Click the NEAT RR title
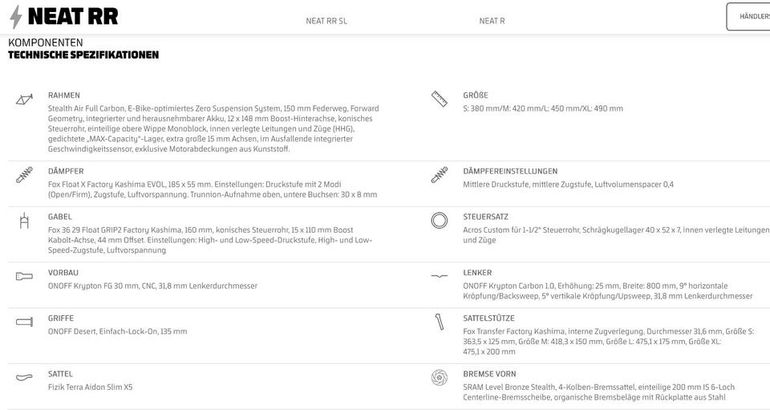 (73, 17)
